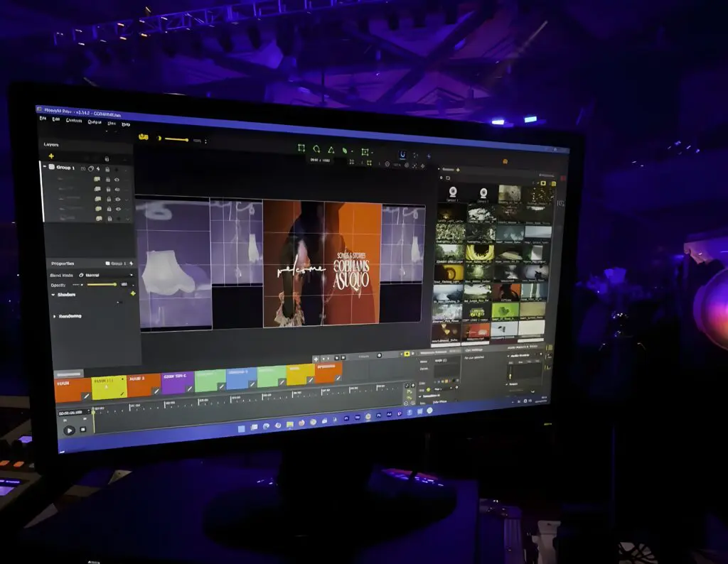Lock the Group 1 layer
728x564 pixels.
[107, 169]
